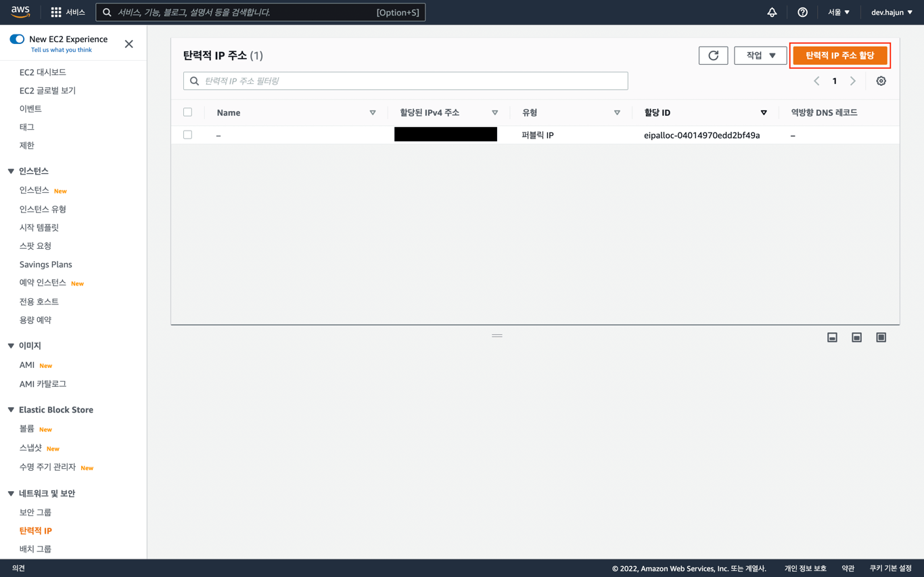924x577 pixels.
Task: Click the 서비스 label in top bar
Action: (x=75, y=12)
